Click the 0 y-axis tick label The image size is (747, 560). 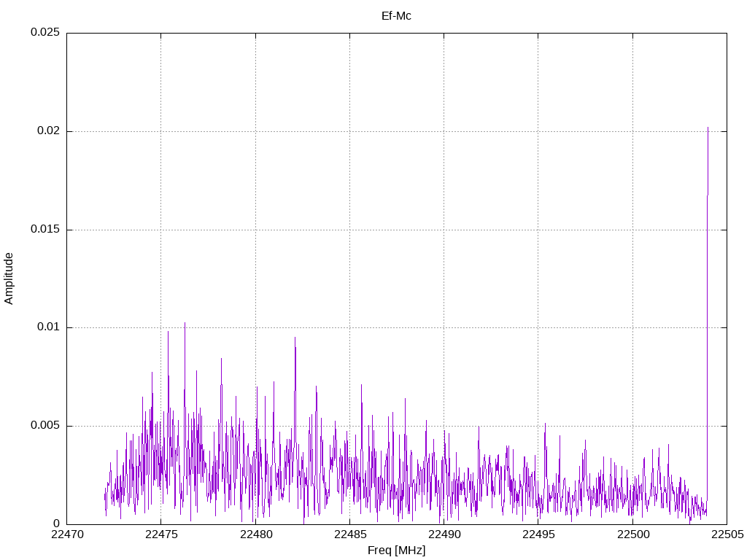click(x=56, y=524)
